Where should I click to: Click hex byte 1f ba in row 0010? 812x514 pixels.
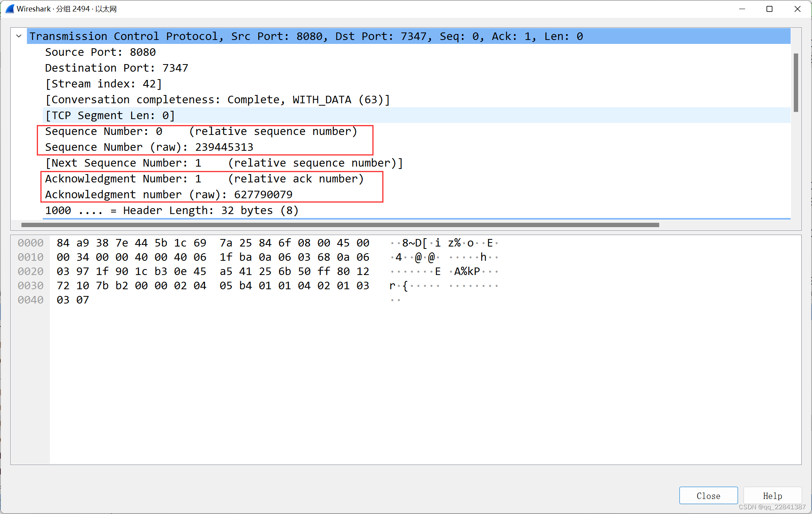(236, 257)
